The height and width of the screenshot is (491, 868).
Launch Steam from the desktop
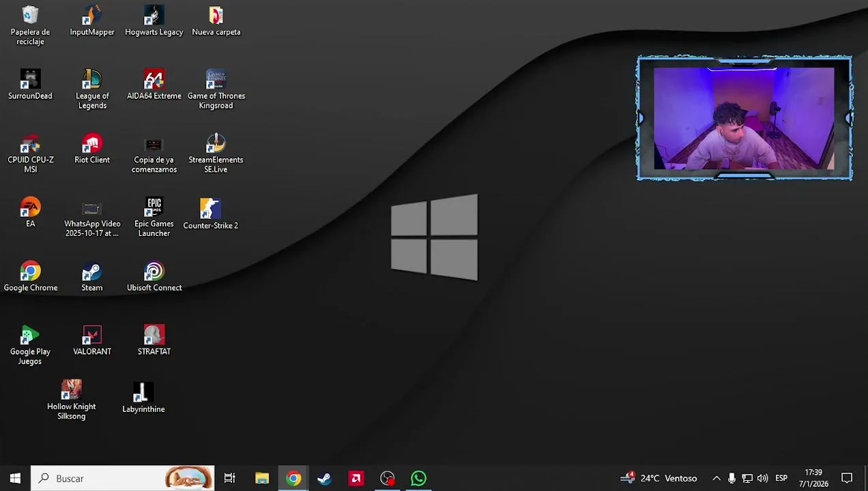coord(92,276)
